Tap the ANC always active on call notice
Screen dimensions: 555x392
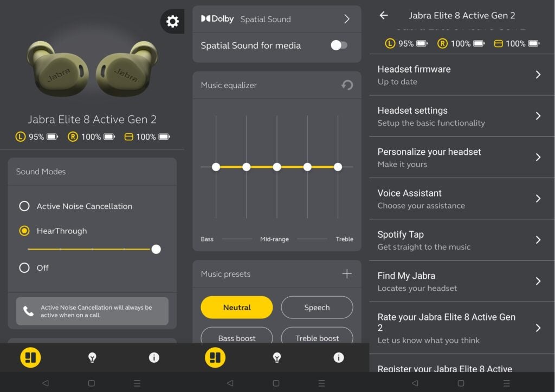pos(92,311)
